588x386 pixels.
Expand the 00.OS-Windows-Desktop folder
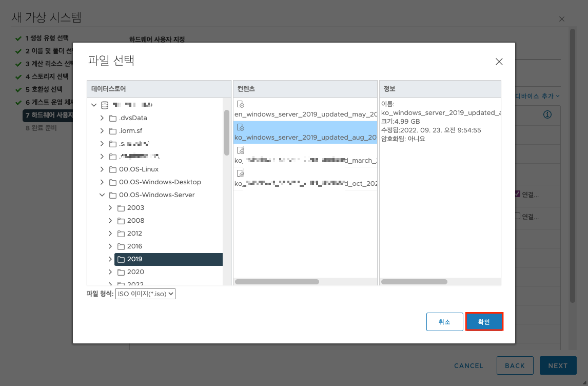[102, 182]
